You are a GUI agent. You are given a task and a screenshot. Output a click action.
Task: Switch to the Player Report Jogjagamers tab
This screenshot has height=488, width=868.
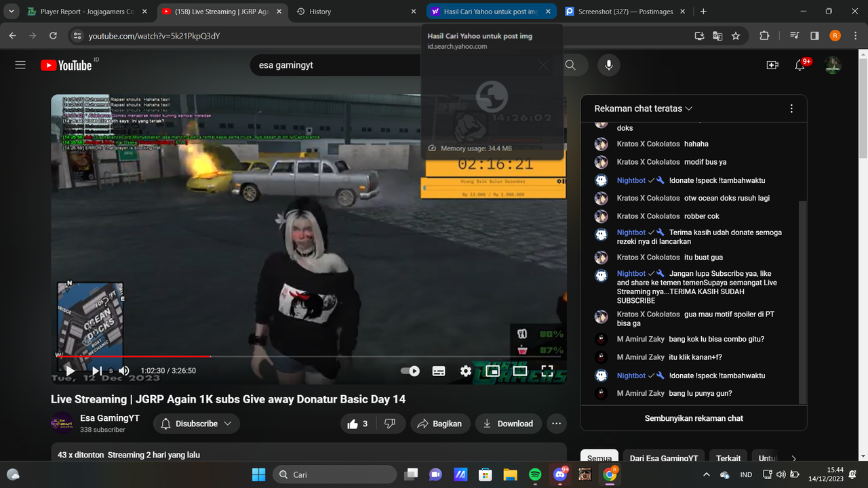coord(87,12)
